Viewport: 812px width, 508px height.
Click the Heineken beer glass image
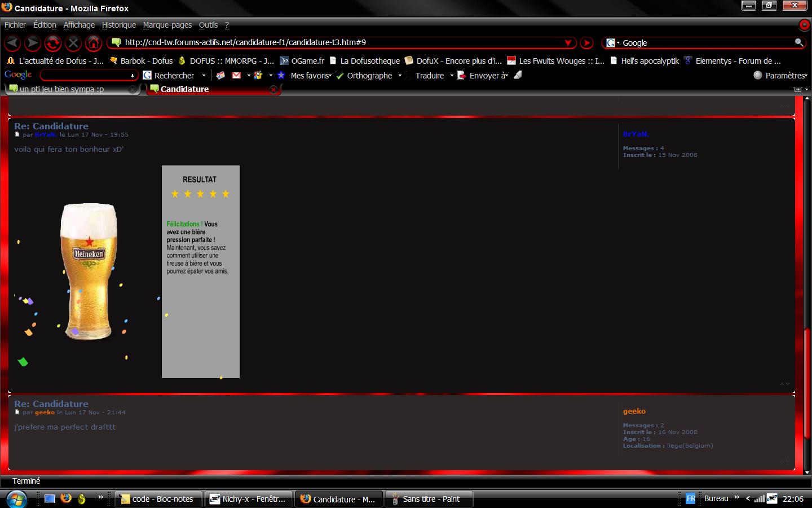coord(89,272)
